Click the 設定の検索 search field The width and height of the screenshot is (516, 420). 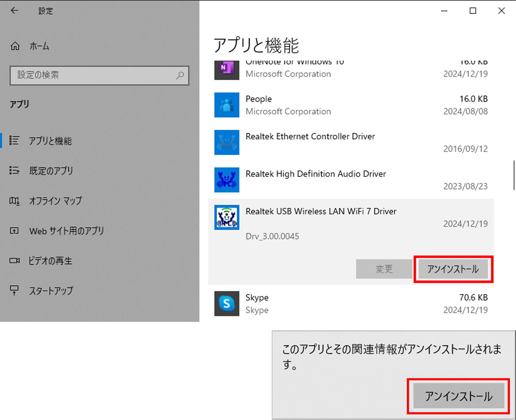(x=99, y=76)
